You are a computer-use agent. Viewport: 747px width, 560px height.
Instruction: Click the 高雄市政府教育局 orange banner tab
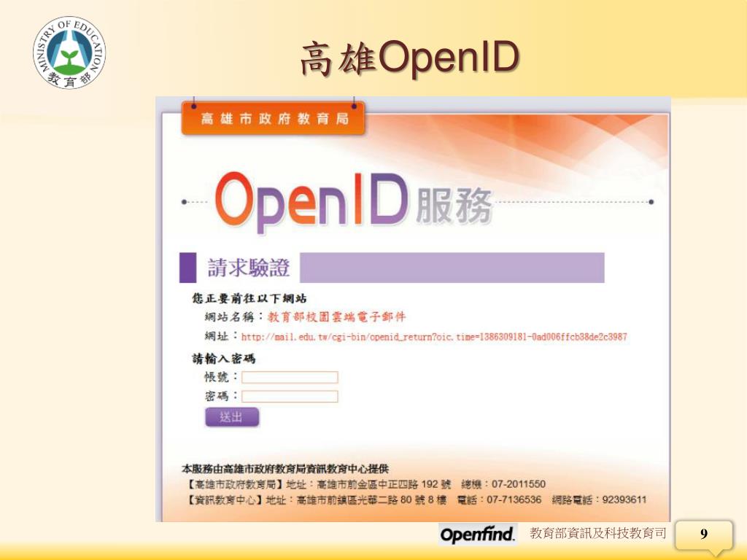pos(274,118)
